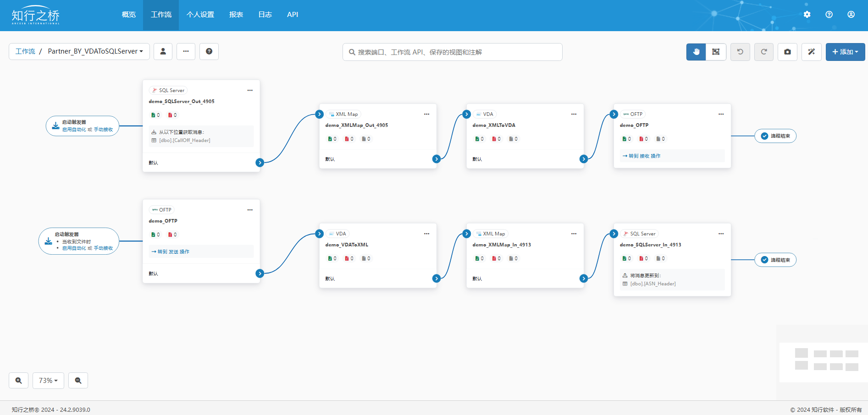Open the API tab
Viewport: 868px width, 415px height.
pos(293,15)
